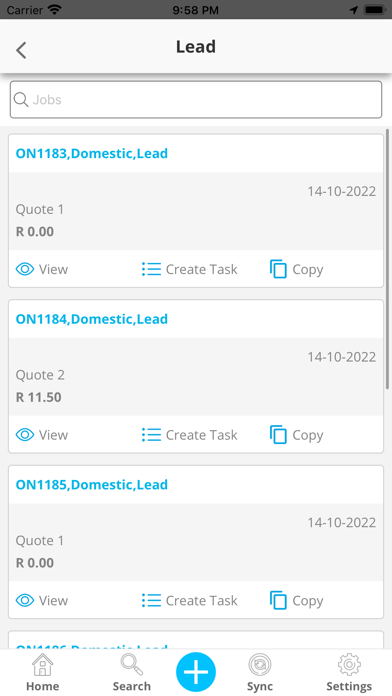
Task: Click the copy icon on ON1184 card
Action: pos(278,435)
